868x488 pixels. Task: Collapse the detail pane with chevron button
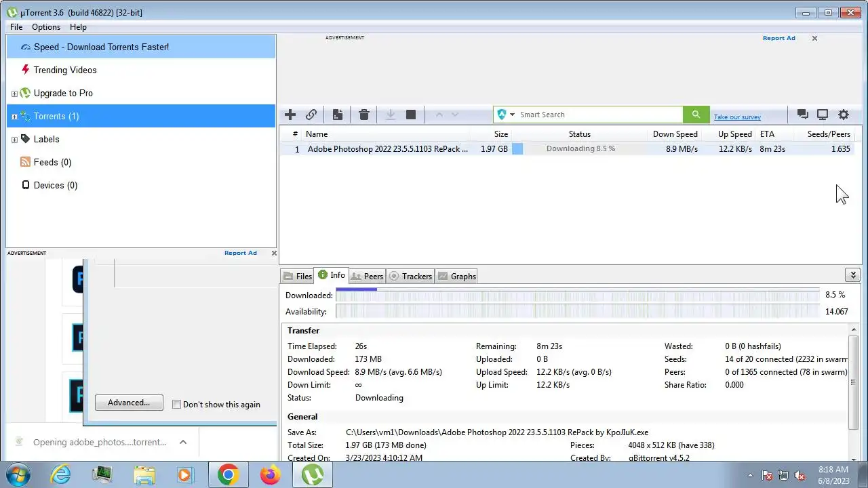[853, 274]
